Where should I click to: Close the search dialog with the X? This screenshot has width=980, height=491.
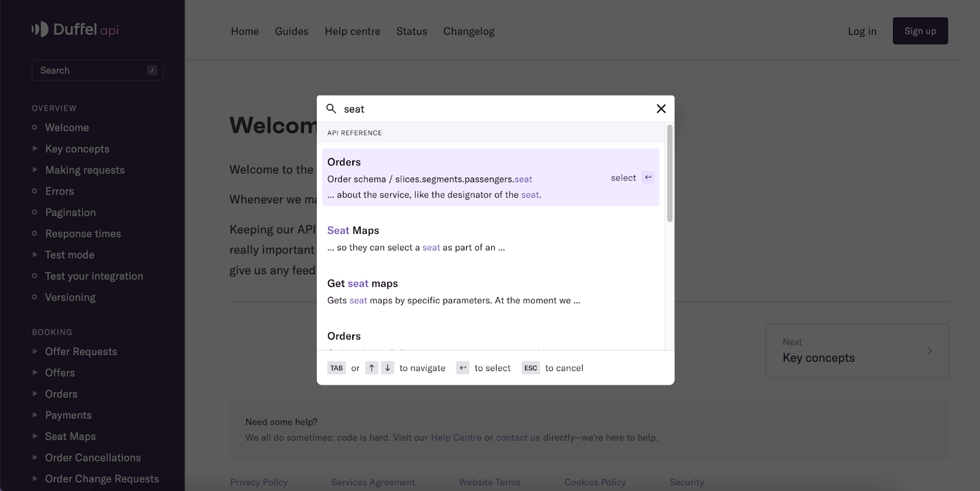click(x=661, y=109)
